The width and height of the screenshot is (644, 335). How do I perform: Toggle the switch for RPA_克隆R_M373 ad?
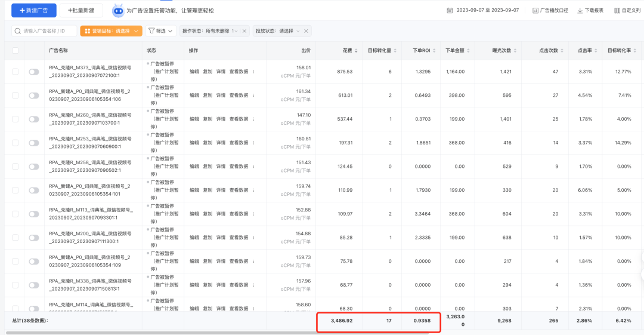pos(34,72)
